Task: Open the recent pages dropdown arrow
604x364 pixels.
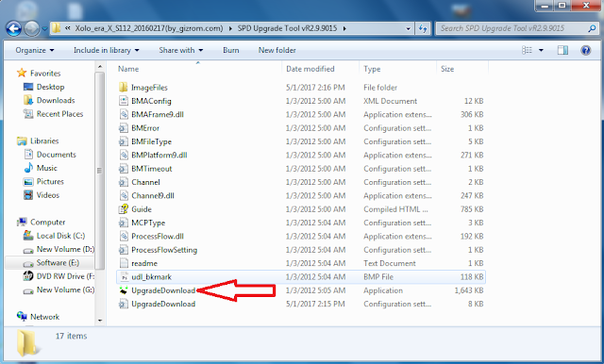Action: [44, 28]
